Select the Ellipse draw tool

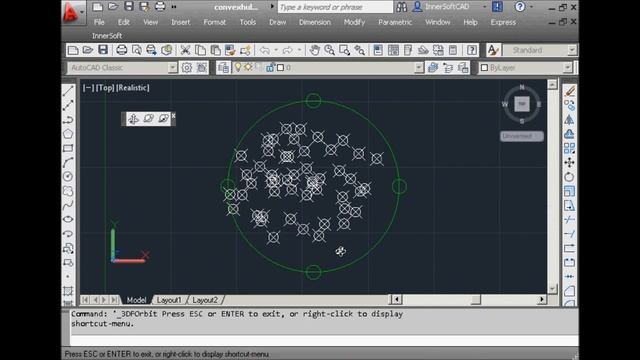[x=68, y=219]
